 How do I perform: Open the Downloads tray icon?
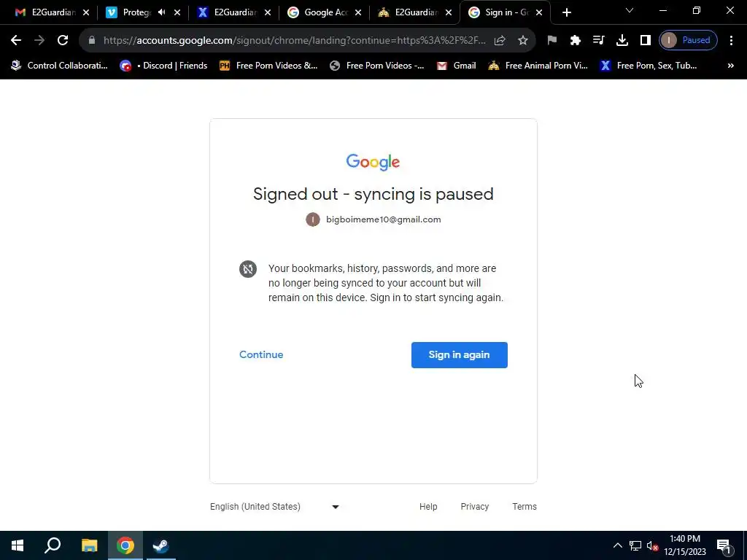[x=622, y=41]
